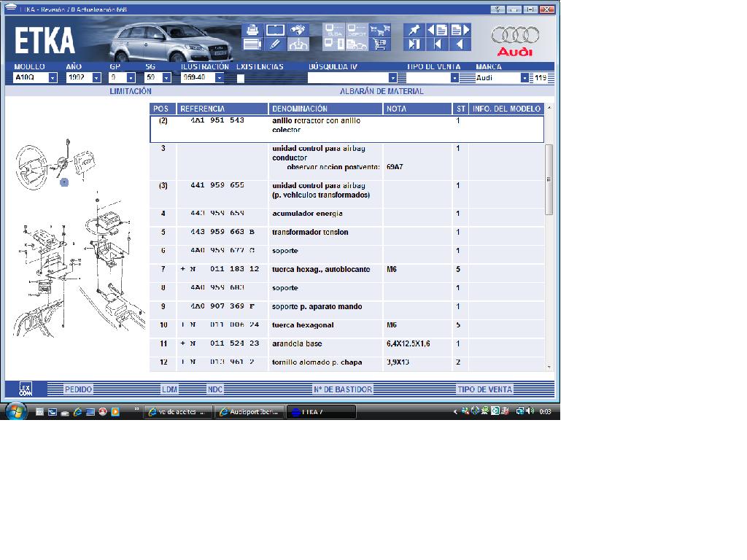This screenshot has height=560, width=747.
Task: Click the ELSA connection icon
Action: coord(334,30)
